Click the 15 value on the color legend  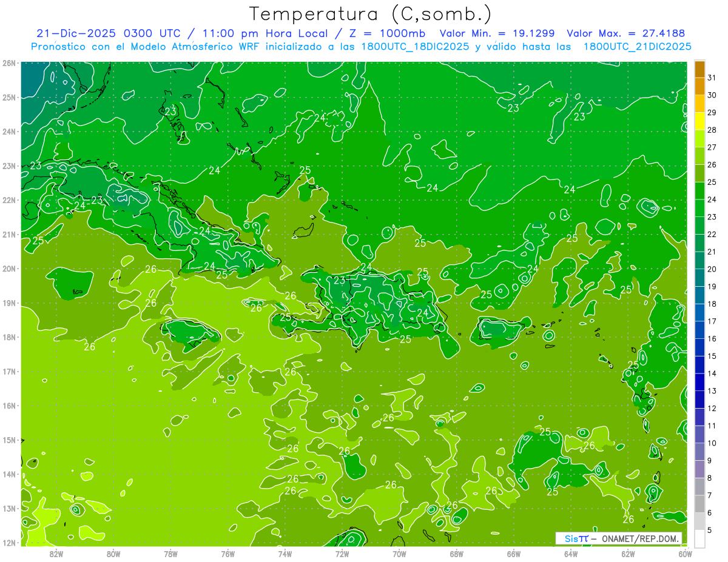click(712, 356)
